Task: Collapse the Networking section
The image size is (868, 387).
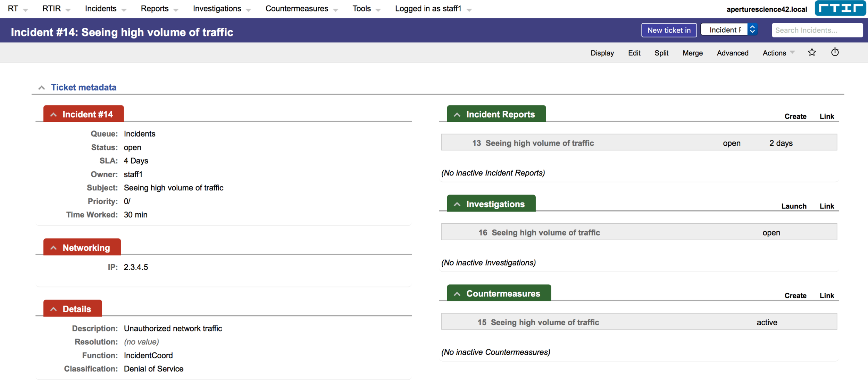Action: point(53,247)
